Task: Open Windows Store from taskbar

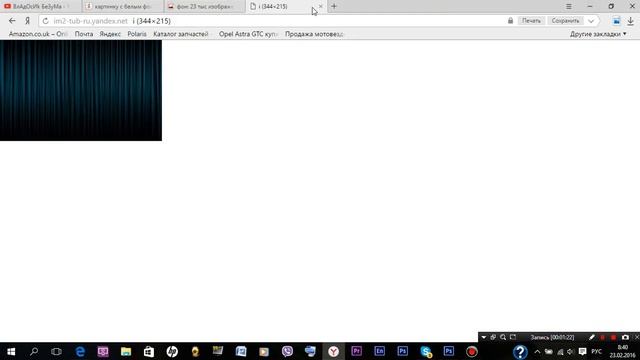Action: [x=149, y=351]
